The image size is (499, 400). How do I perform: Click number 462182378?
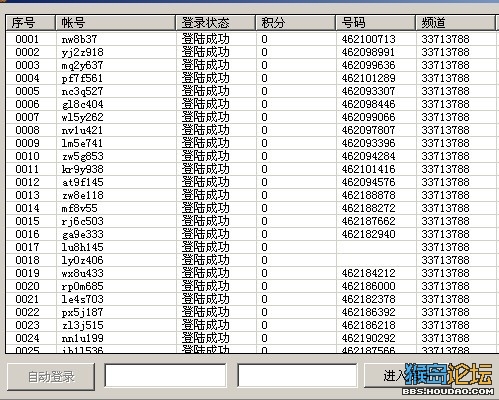(368, 299)
